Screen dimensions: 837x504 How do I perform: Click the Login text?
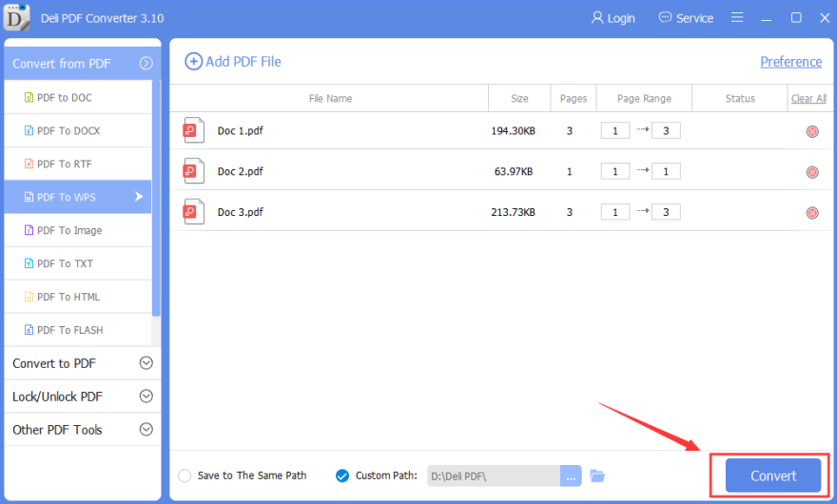pos(621,18)
